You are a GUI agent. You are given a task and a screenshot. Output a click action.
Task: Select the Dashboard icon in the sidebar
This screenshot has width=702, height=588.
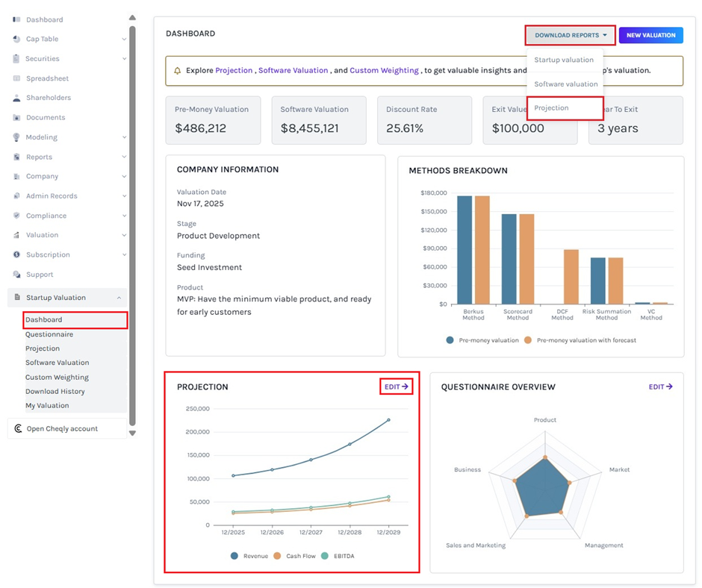[x=18, y=19]
